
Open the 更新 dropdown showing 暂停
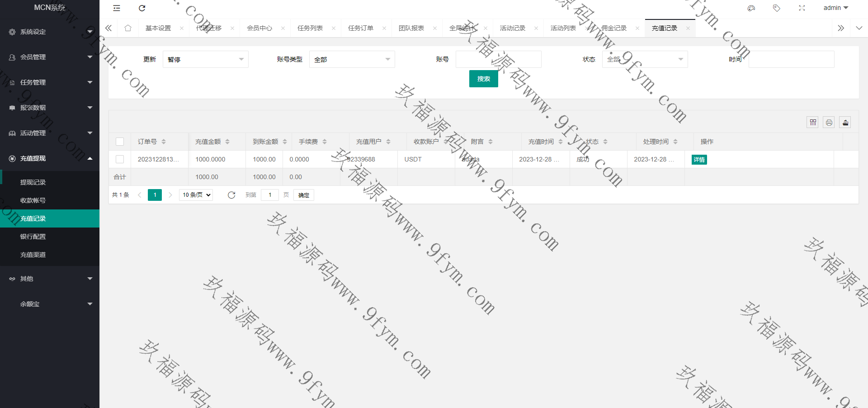(x=205, y=59)
